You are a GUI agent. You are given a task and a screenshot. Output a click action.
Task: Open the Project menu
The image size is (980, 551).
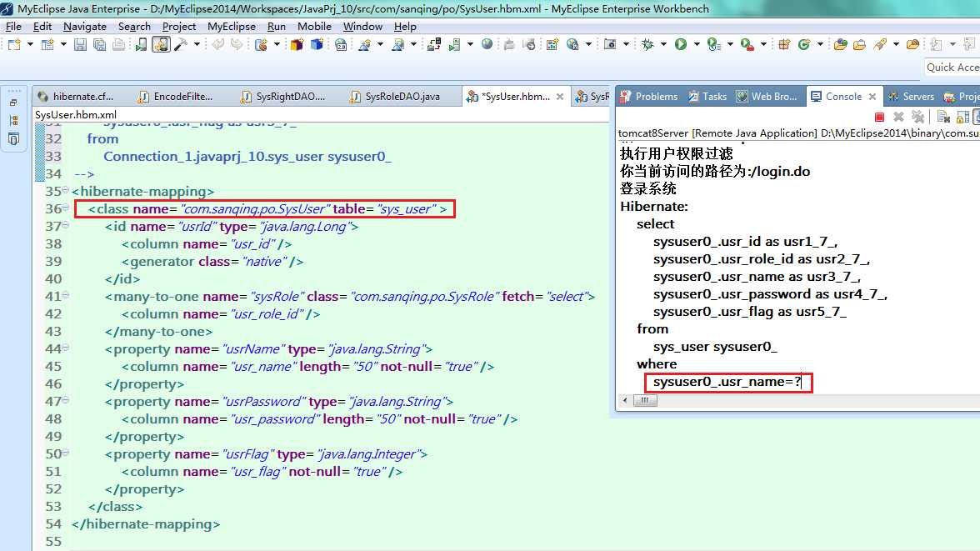click(178, 27)
